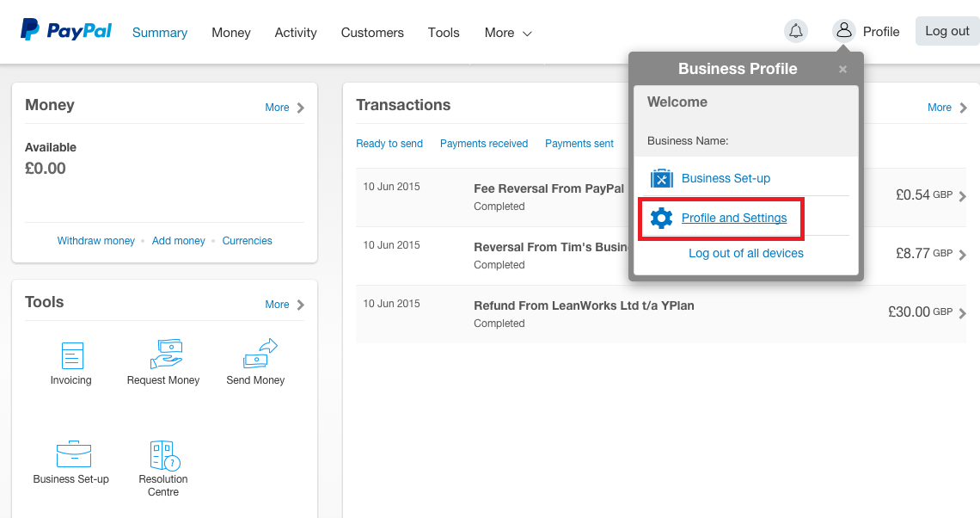Open the Resolution Centre icon
The height and width of the screenshot is (518, 980).
[165, 455]
